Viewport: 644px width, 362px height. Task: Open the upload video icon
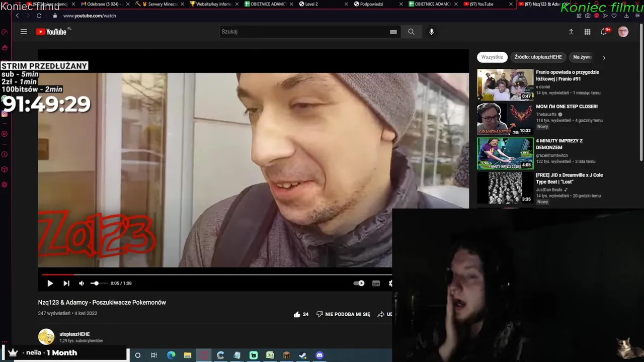571,32
